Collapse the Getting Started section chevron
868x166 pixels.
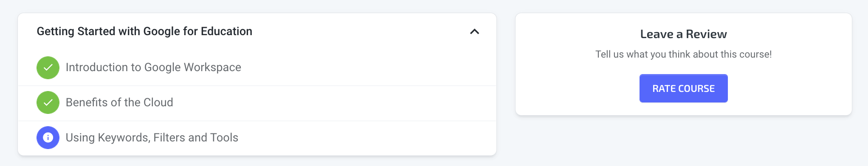point(474,31)
